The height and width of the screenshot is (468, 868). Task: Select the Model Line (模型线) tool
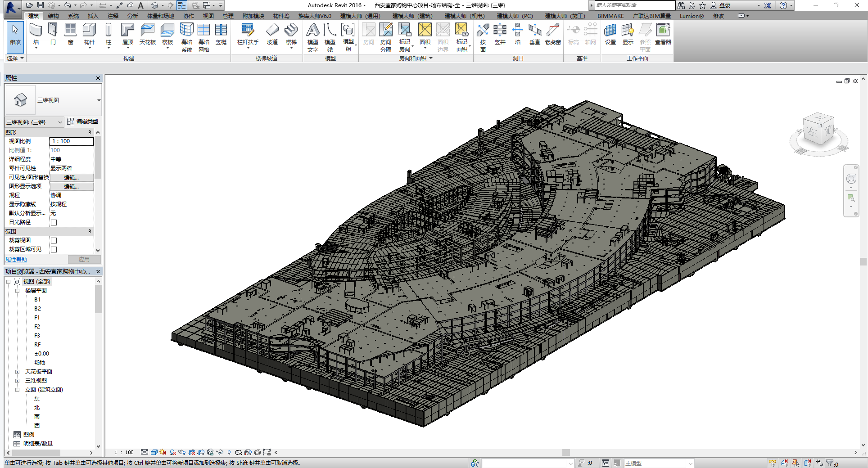330,38
